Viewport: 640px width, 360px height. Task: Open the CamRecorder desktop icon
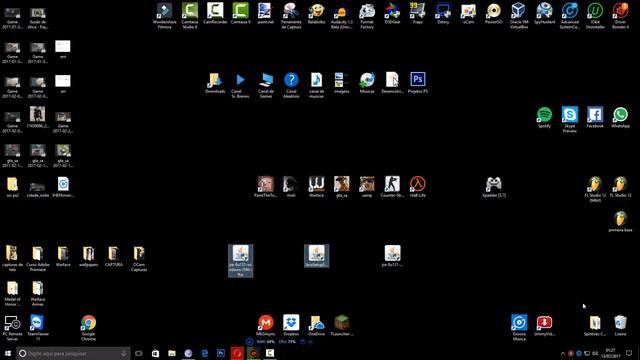(x=215, y=13)
